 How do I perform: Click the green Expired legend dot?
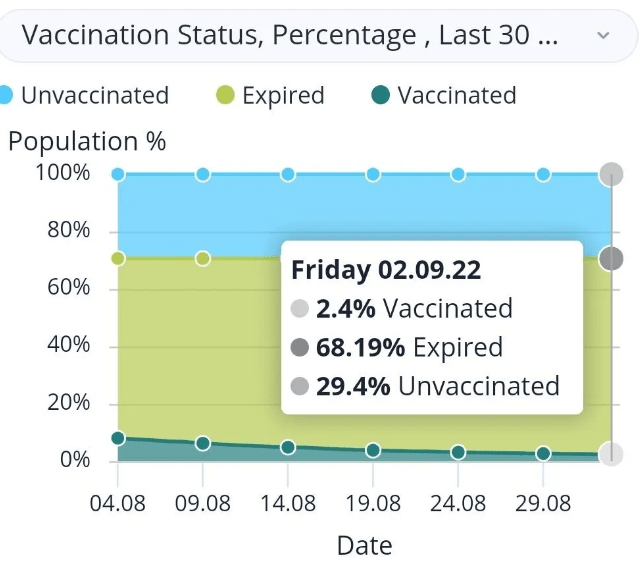[226, 96]
